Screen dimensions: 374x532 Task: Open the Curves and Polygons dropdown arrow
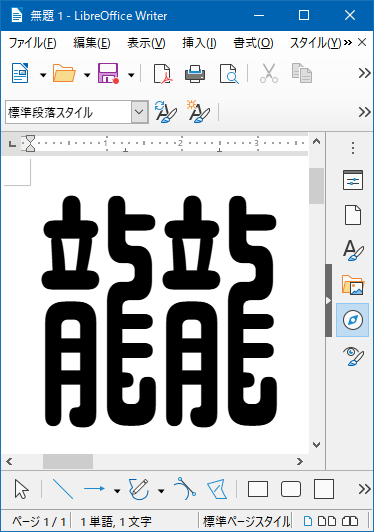point(161,491)
